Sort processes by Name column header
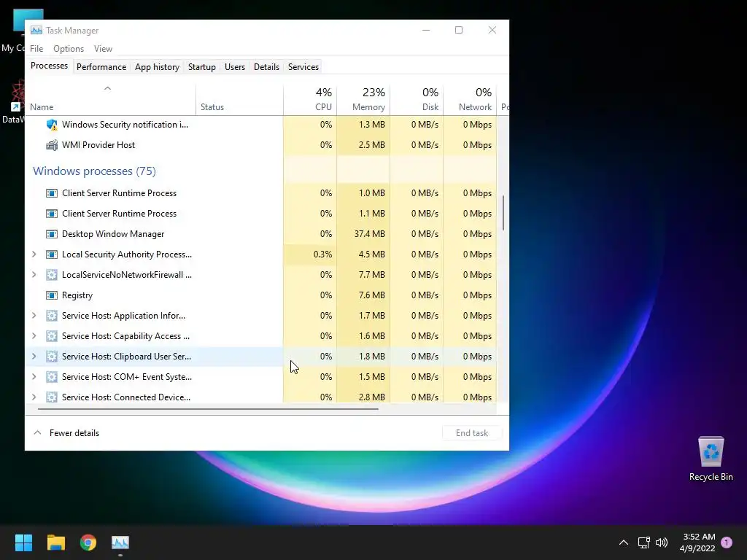747x560 pixels. [x=111, y=100]
